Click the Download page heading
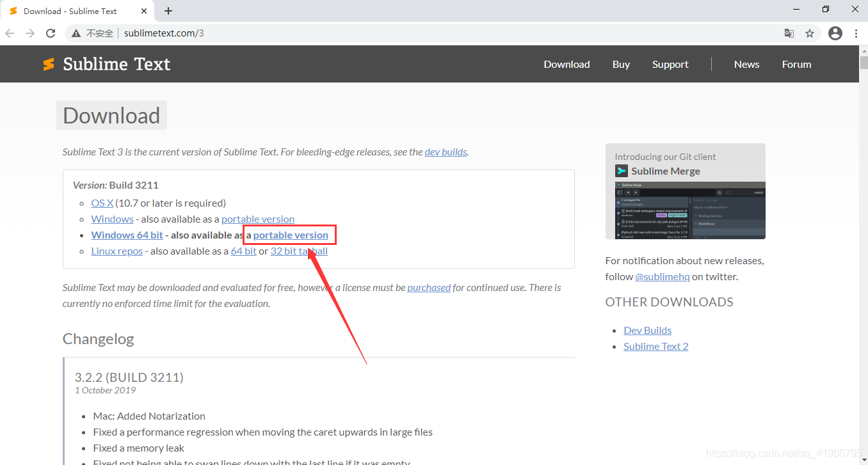Viewport: 868px width, 465px height. (111, 115)
